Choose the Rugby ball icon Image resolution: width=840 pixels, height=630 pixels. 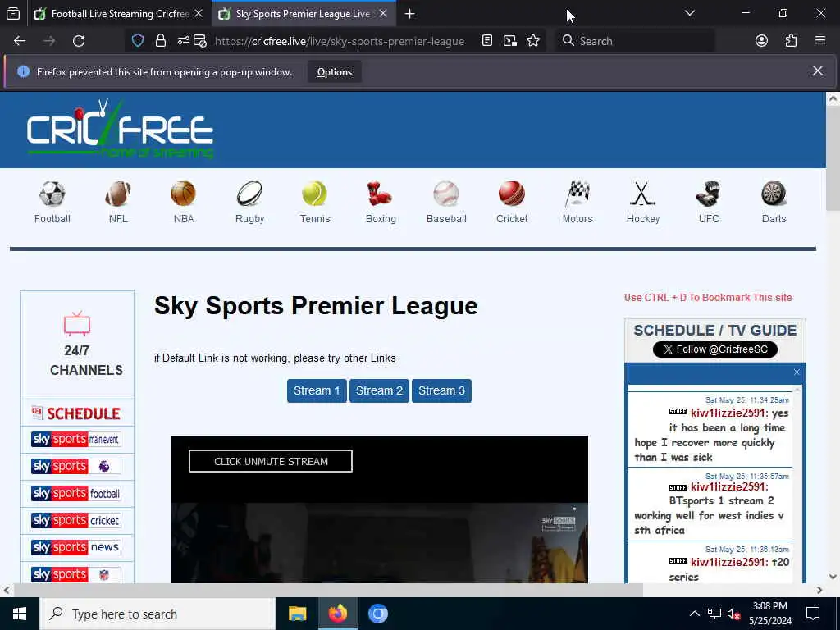click(x=249, y=194)
